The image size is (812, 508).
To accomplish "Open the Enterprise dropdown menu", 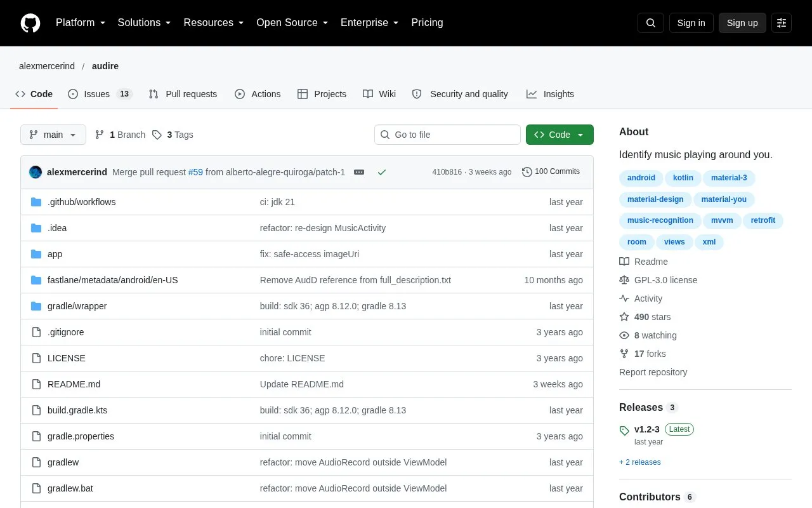I will point(369,23).
